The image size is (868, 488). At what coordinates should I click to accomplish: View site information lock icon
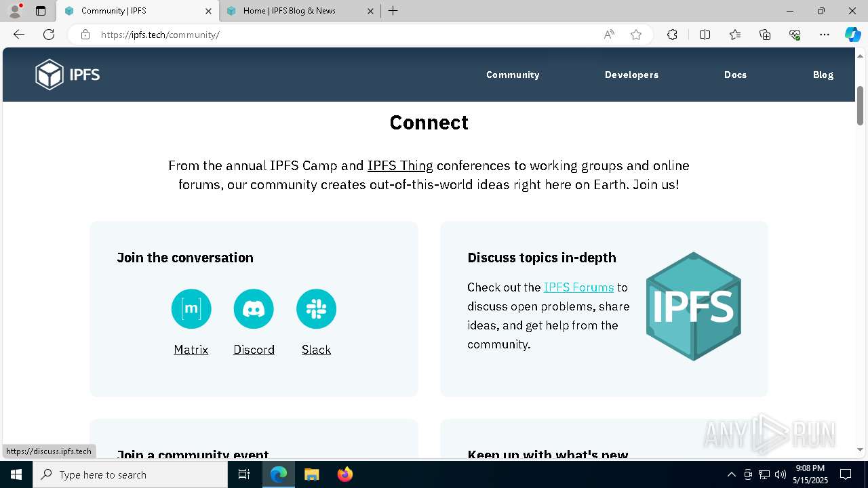point(85,35)
